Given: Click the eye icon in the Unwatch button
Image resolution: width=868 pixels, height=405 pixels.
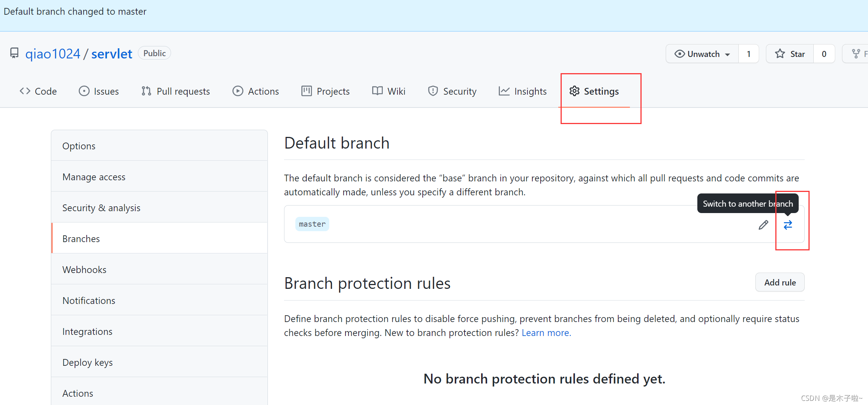Looking at the screenshot, I should (x=680, y=54).
